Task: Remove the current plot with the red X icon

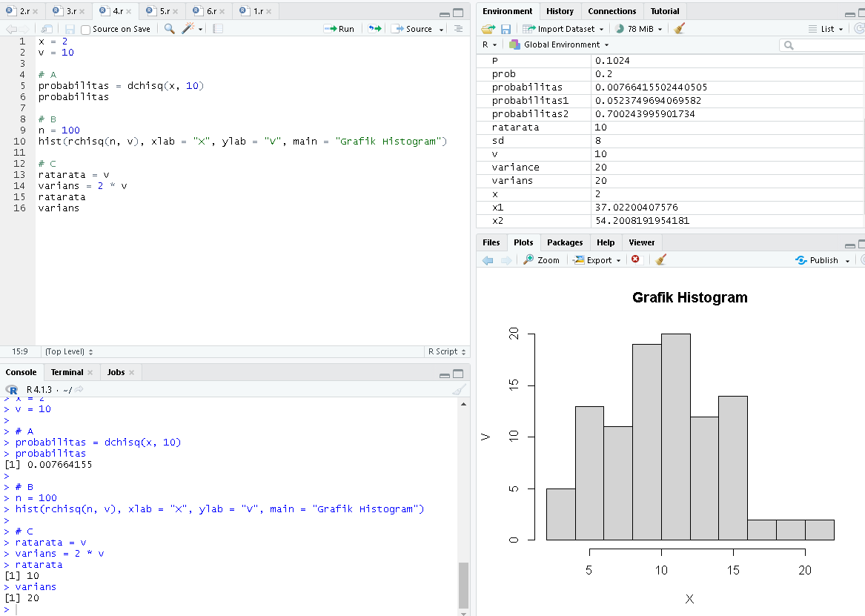Action: tap(635, 259)
